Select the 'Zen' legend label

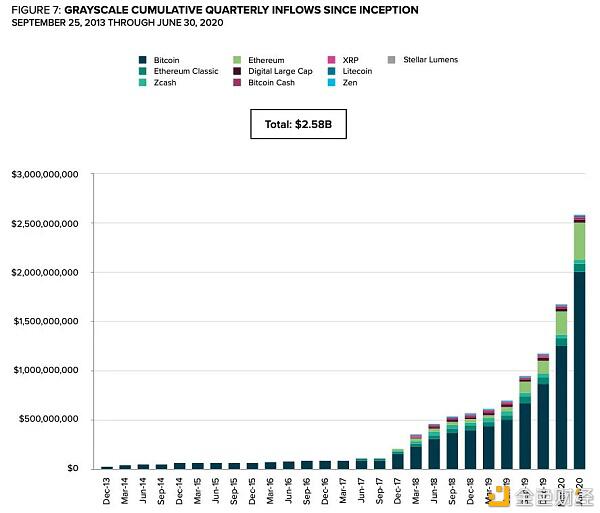coord(350,83)
